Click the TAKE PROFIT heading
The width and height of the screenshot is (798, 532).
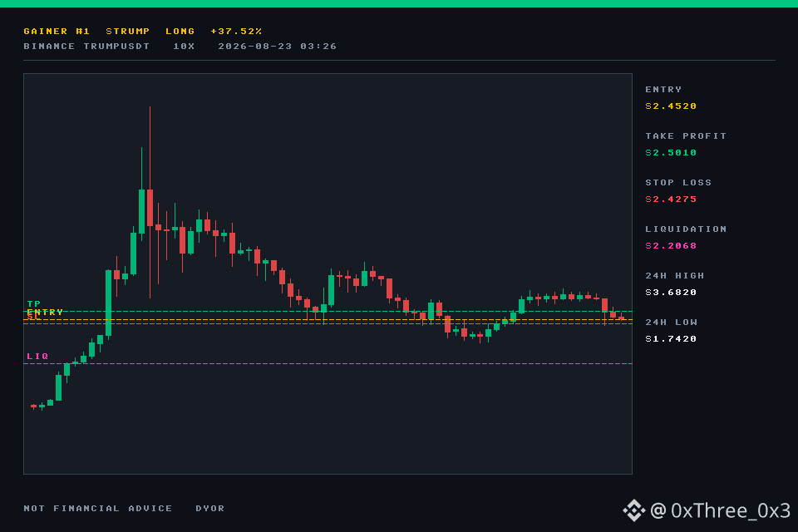coord(686,136)
